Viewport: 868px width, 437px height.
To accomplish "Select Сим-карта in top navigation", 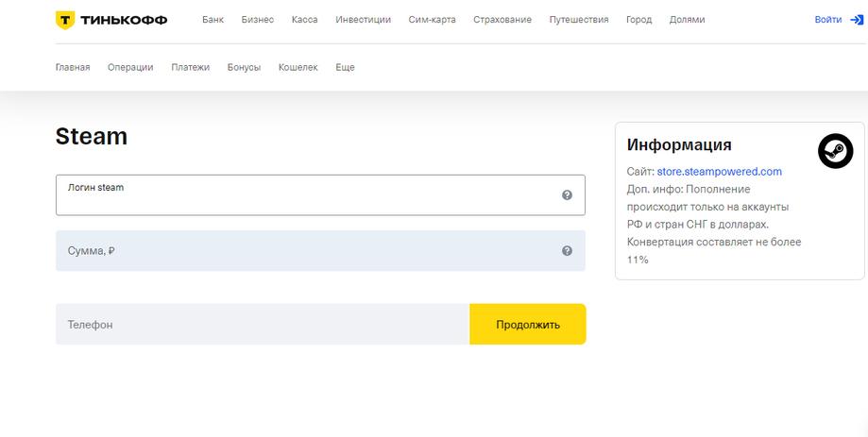I will 433,20.
